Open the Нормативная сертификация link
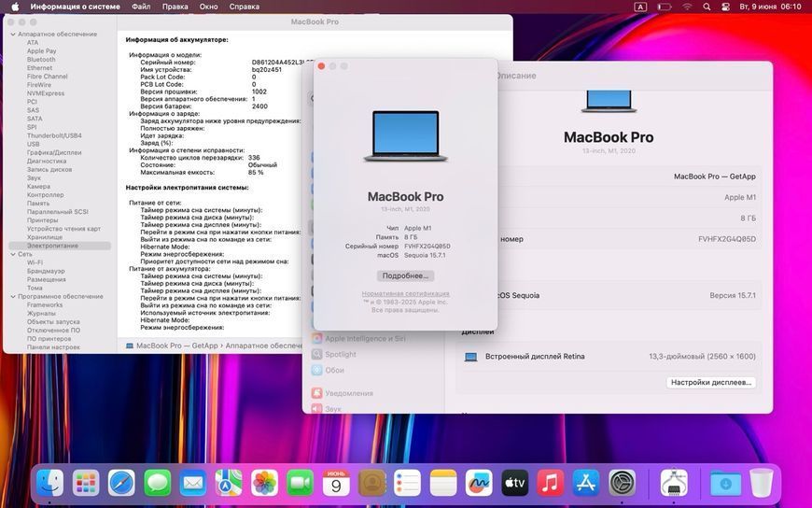Image resolution: width=812 pixels, height=508 pixels. click(405, 293)
